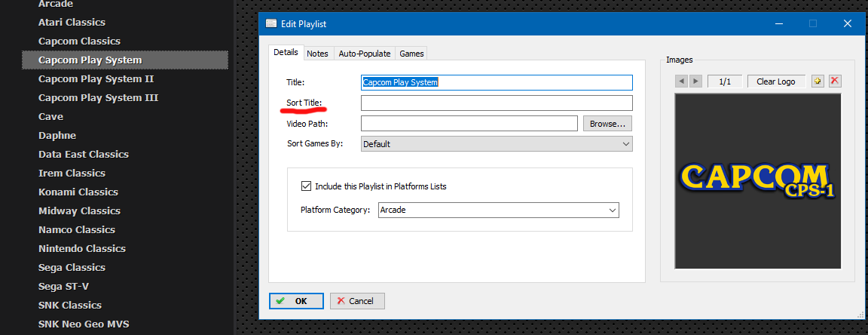Screen dimensions: 868x335
Task: Delete current image with red X icon
Action: point(836,81)
